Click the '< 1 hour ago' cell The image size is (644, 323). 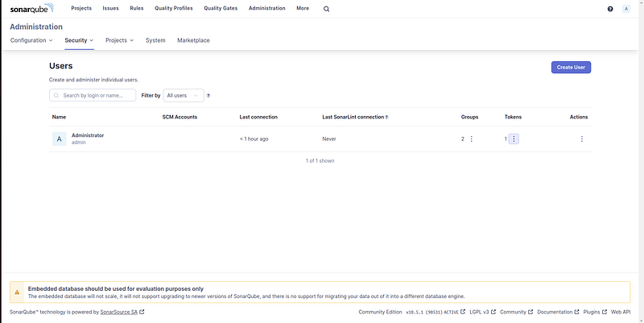[x=254, y=139]
